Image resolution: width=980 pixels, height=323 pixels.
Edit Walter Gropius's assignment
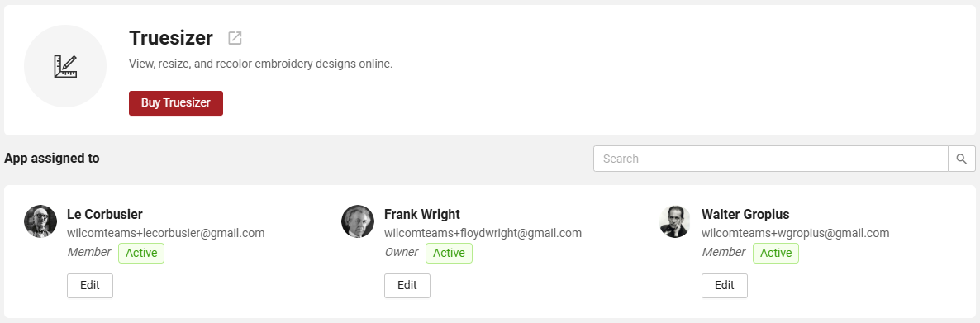click(725, 286)
